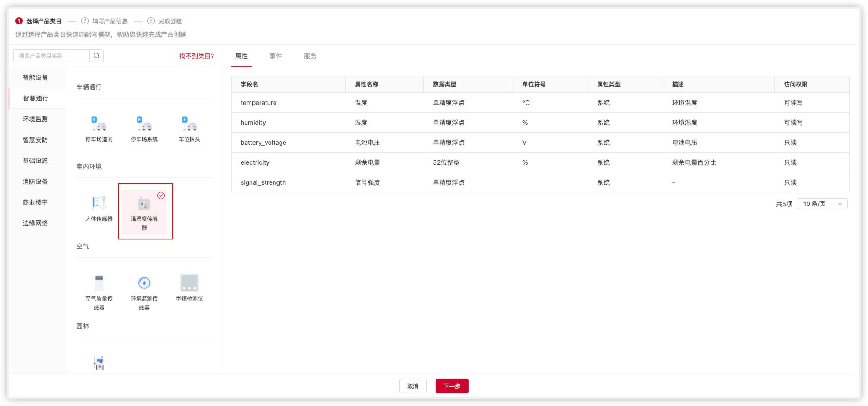Screen dimensions: 868x406
Task: Switch to the 服务 tab
Action: pyautogui.click(x=310, y=56)
